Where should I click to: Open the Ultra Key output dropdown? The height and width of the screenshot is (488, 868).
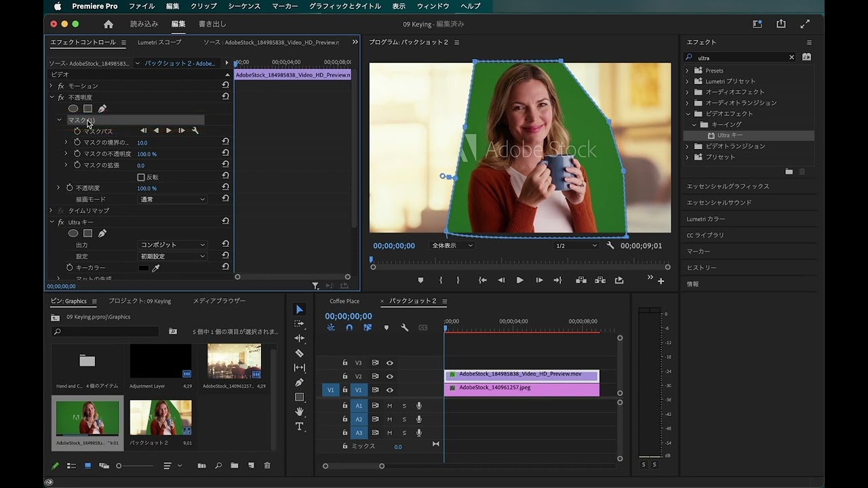tap(172, 245)
